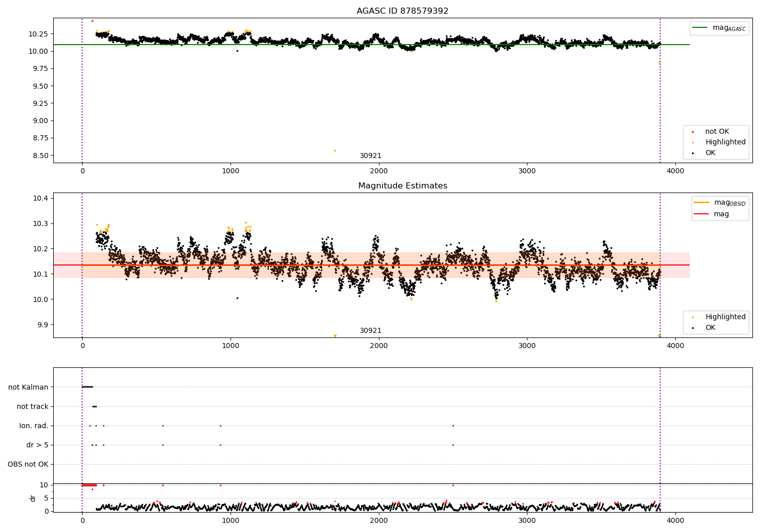Click the 10.00 y-axis tick in AGASC plot
This screenshot has width=760, height=532.
tap(38, 51)
